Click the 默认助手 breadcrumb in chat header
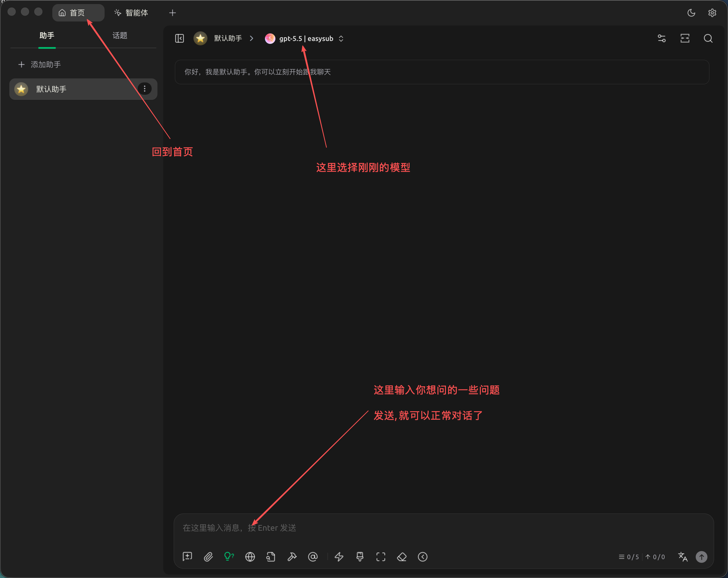728x578 pixels. coord(228,39)
